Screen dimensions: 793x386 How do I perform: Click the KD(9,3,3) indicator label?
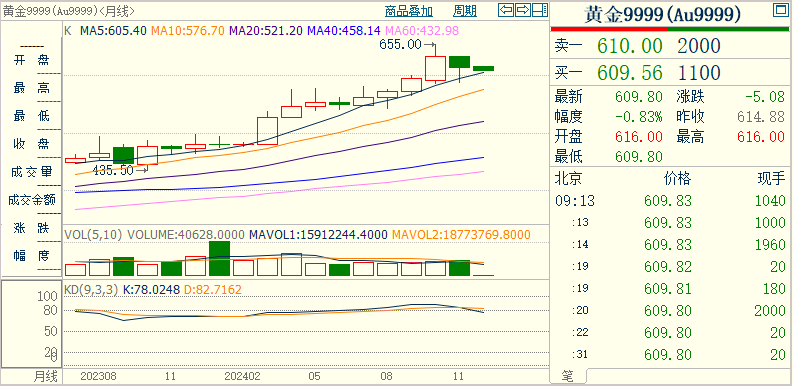91,290
